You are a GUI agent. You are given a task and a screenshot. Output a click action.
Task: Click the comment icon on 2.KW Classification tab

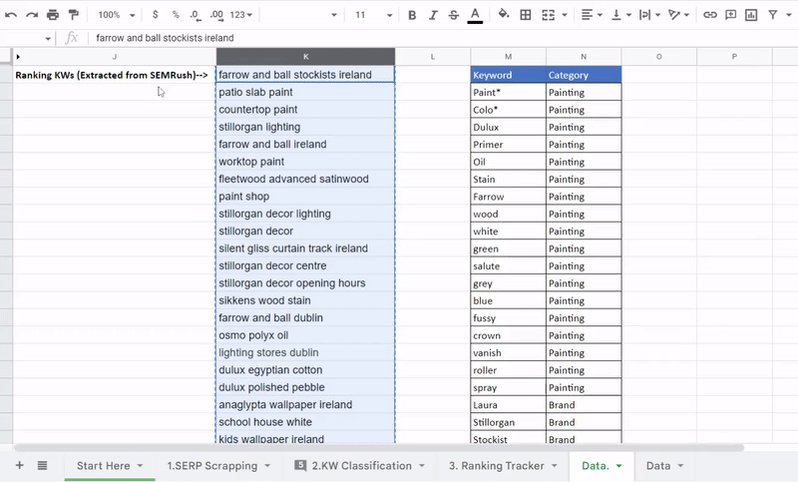(300, 465)
